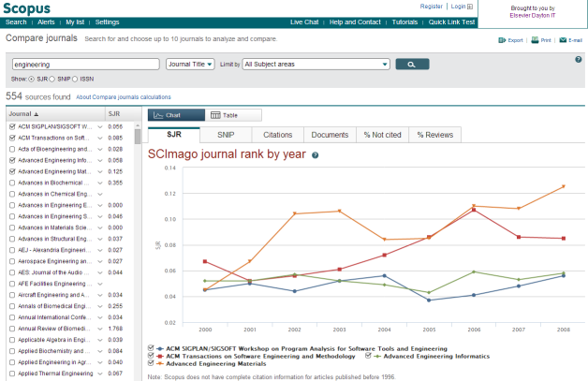Image resolution: width=588 pixels, height=381 pixels.
Task: Click the 2005 blue data point on chart
Action: click(x=429, y=300)
